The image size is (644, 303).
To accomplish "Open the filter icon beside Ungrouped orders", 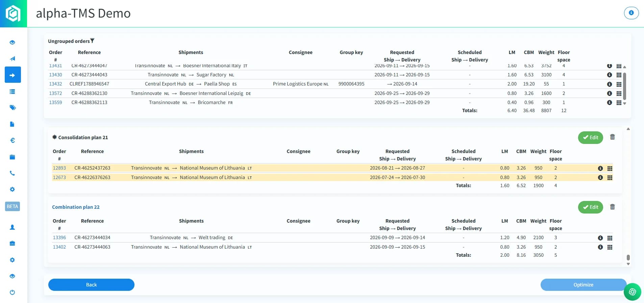I will [x=92, y=41].
